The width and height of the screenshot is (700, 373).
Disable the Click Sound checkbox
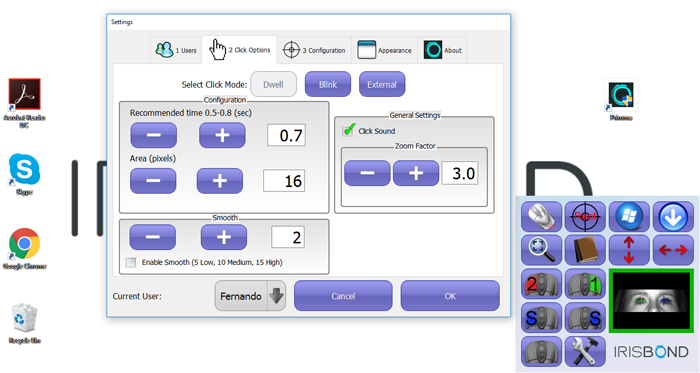[x=348, y=130]
